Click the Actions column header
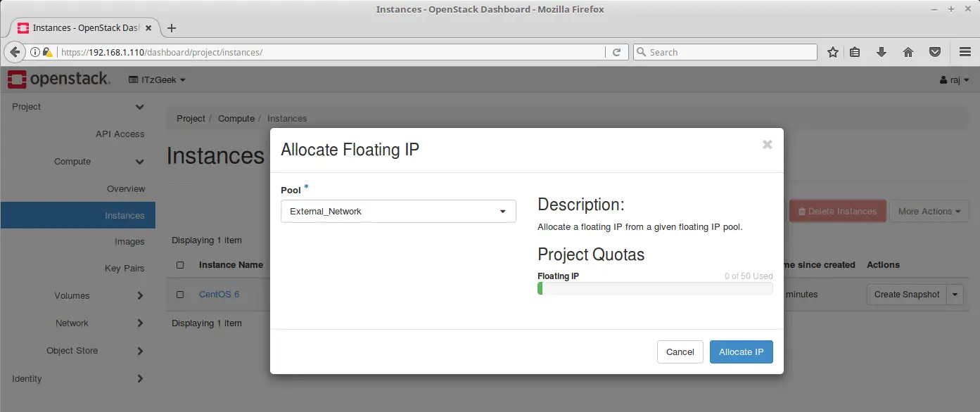 click(883, 265)
